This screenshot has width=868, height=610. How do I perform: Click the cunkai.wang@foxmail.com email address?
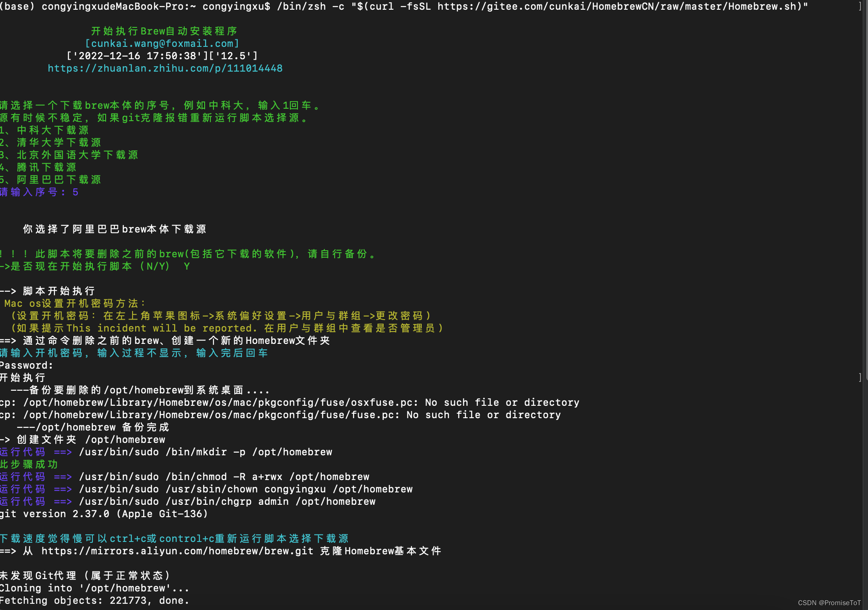tap(162, 43)
